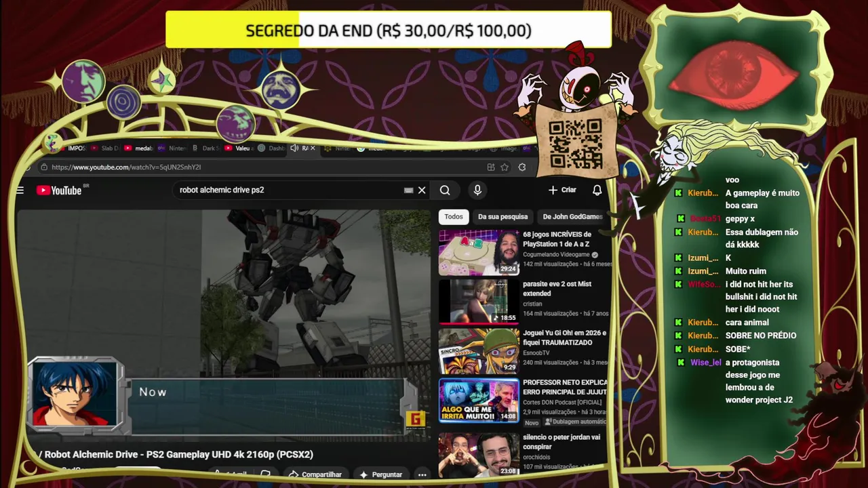This screenshot has width=868, height=488.
Task: Click chat message 'Essa dublagem não dá kkkkk'
Action: (x=762, y=239)
